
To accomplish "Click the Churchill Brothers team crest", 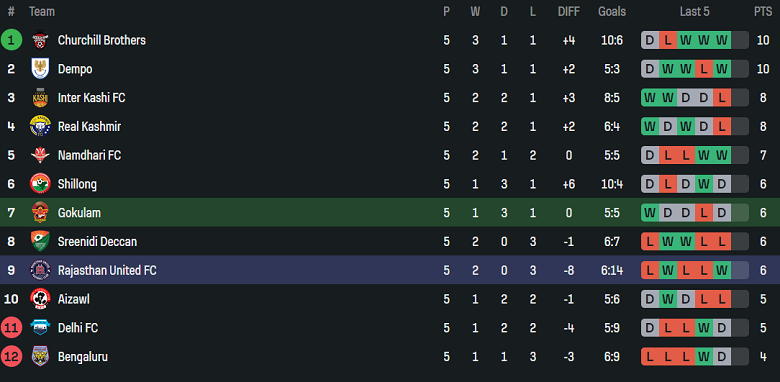I will 40,40.
